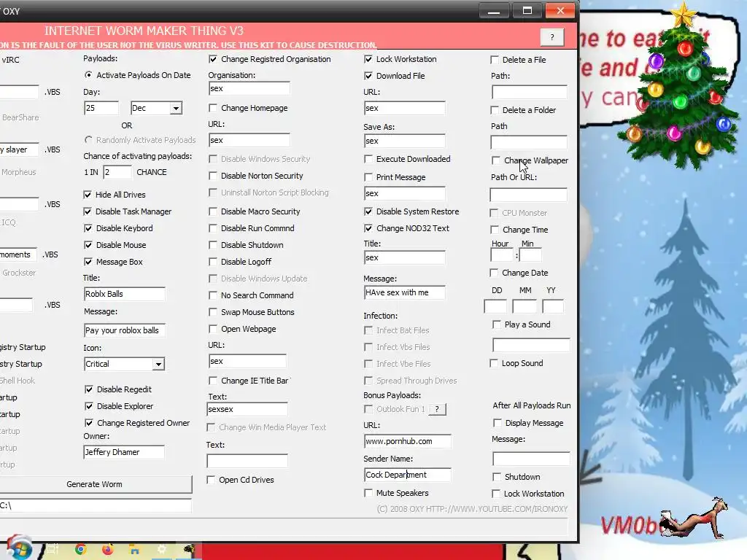Click the help question mark button in header
This screenshot has height=560, width=747.
(x=552, y=37)
